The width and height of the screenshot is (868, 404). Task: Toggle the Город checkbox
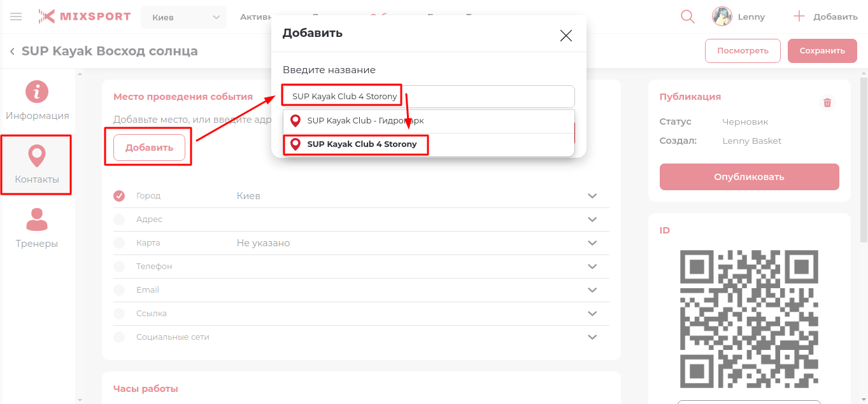(x=119, y=196)
